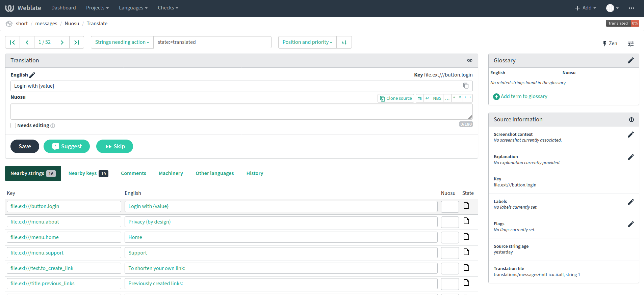Edit Screenshot context pencil icon

(631, 135)
